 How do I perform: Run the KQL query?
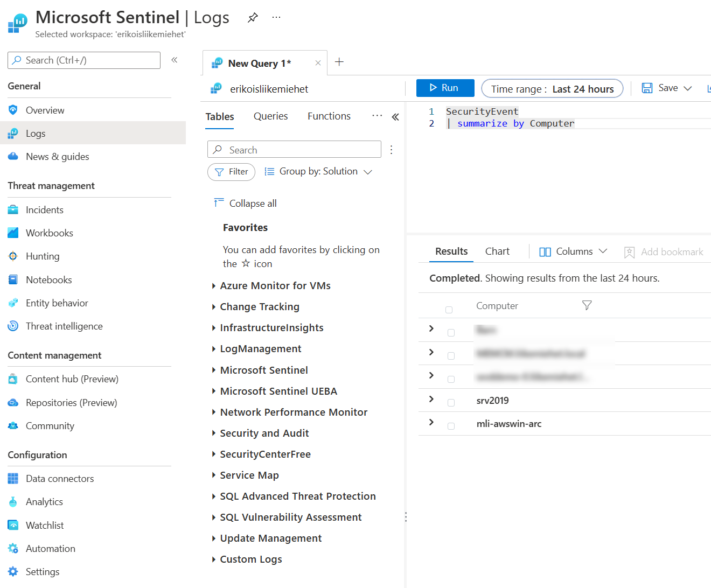tap(445, 87)
